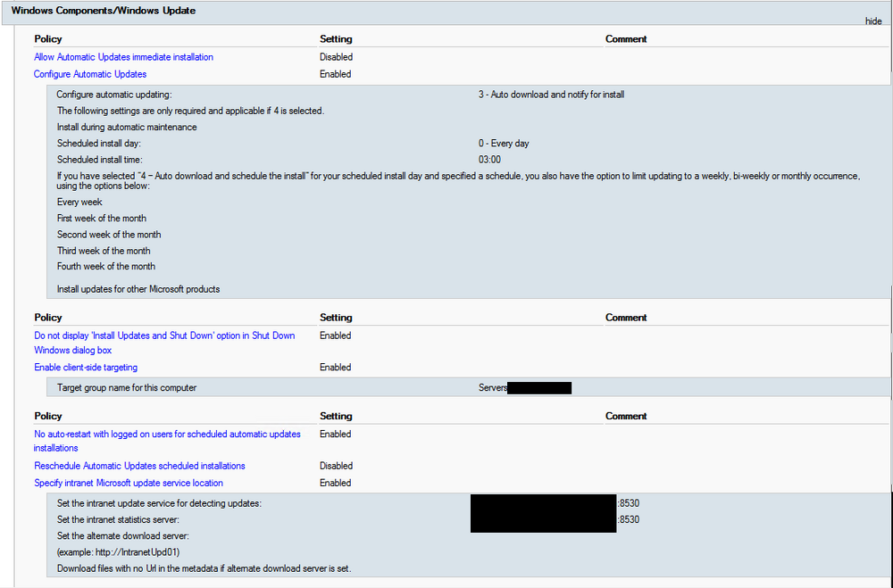This screenshot has height=588, width=893.
Task: Open 'Allow Automatic Updates immediate installation' policy
Action: pyautogui.click(x=123, y=57)
